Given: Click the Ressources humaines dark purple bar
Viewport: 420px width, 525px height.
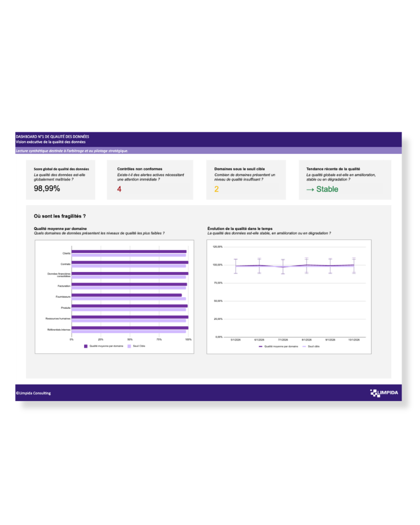Looking at the screenshot, I should (x=130, y=317).
